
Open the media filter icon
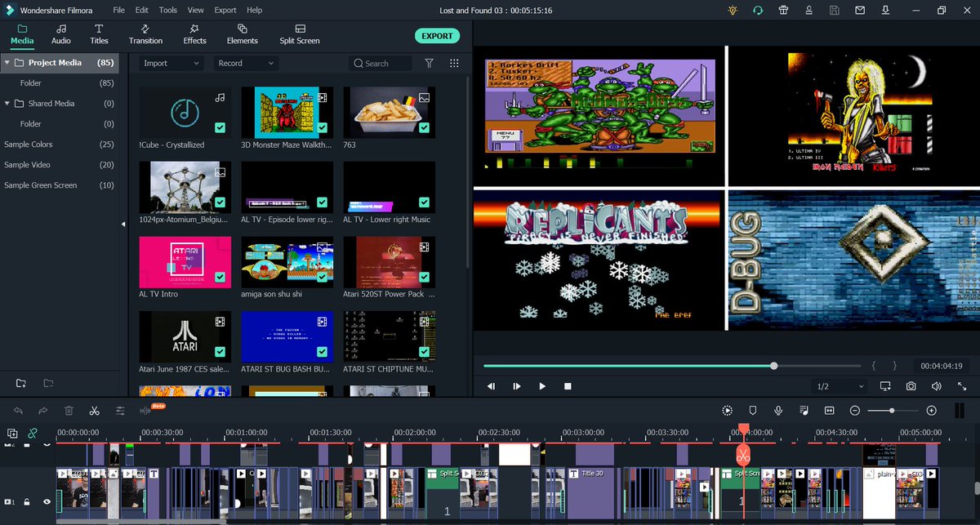tap(430, 63)
